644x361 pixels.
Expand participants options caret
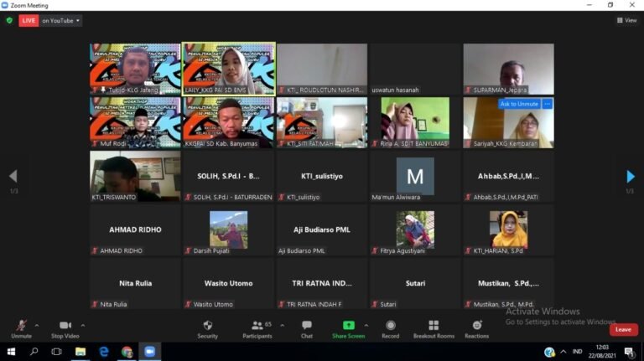tap(282, 326)
